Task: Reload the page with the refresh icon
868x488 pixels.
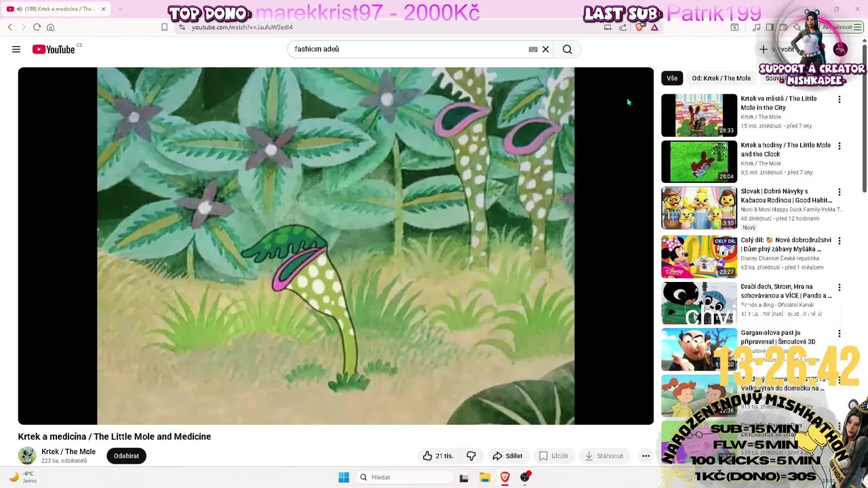Action: [37, 27]
